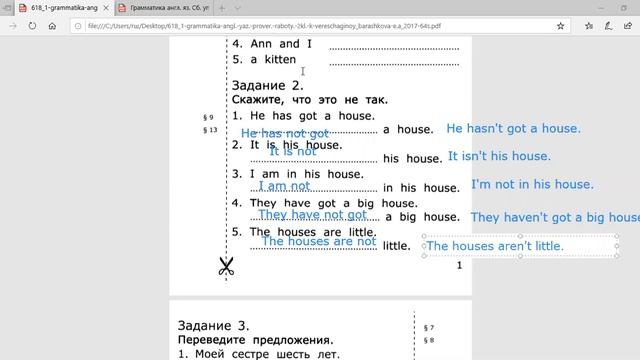Image resolution: width=640 pixels, height=360 pixels.
Task: Click the bottom-middle handle of text box
Action: (x=520, y=256)
